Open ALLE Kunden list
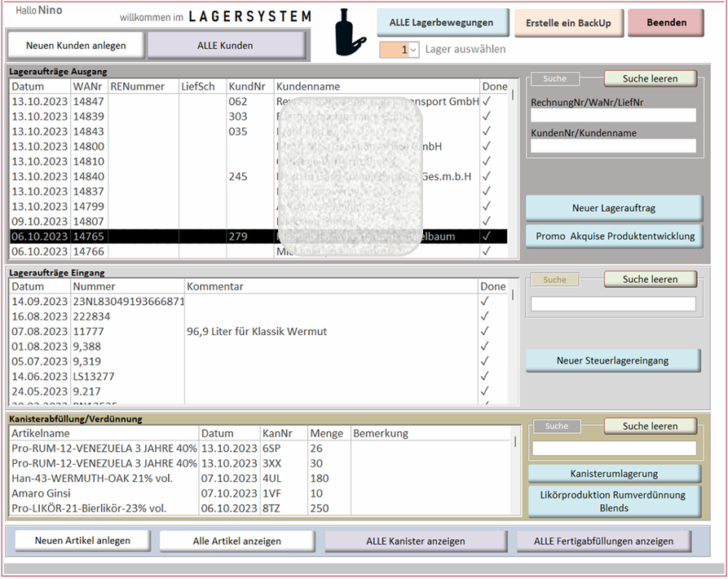This screenshot has height=579, width=728. pos(225,46)
